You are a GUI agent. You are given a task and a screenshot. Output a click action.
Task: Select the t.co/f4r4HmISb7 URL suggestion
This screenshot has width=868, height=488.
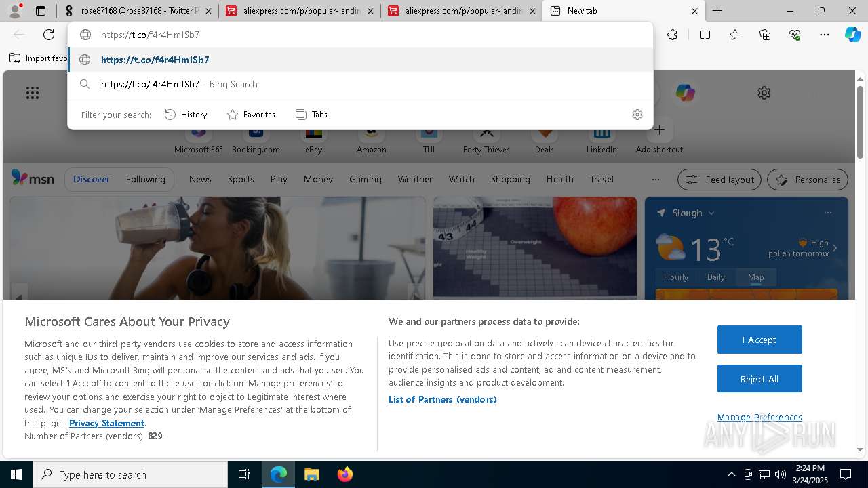click(360, 60)
